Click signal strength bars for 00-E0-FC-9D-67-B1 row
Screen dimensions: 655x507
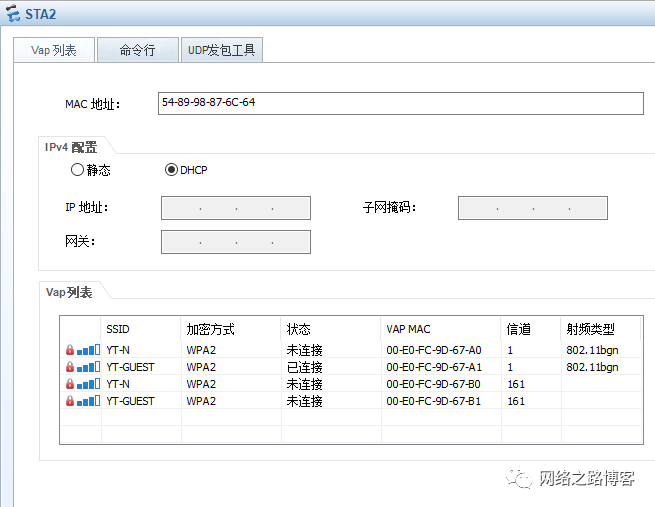(x=89, y=401)
